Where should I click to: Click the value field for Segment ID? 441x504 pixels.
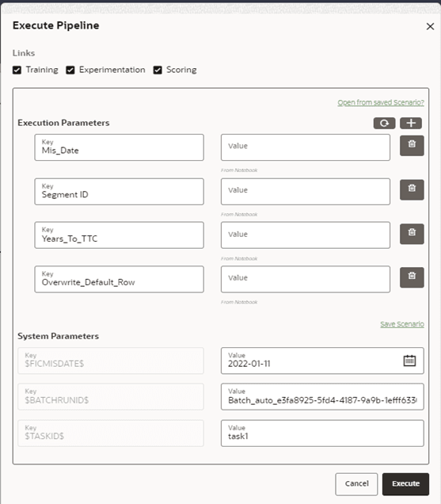[x=306, y=192]
